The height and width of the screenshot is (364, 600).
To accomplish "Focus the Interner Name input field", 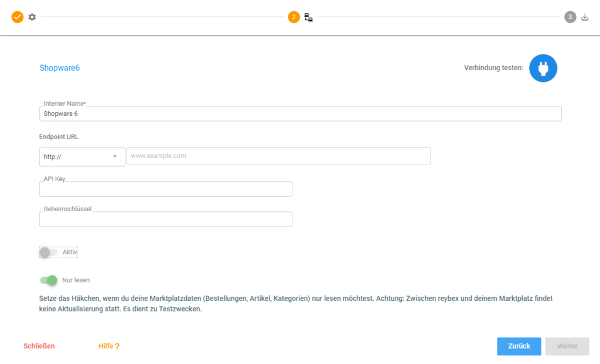I will click(301, 114).
